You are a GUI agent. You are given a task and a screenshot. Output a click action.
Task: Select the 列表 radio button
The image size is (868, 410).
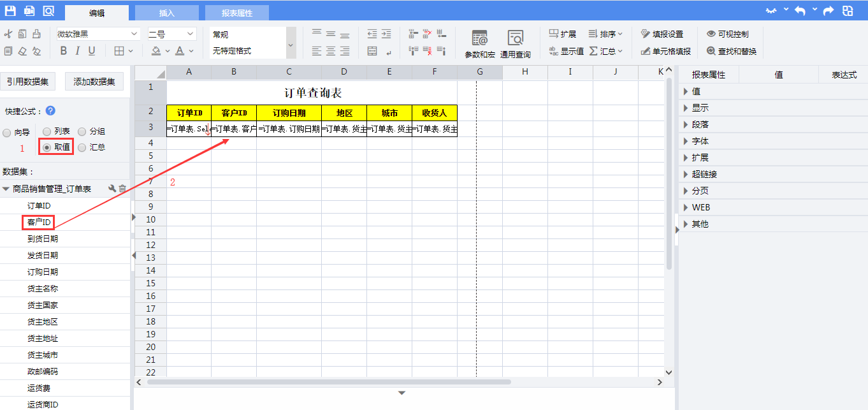tap(47, 131)
